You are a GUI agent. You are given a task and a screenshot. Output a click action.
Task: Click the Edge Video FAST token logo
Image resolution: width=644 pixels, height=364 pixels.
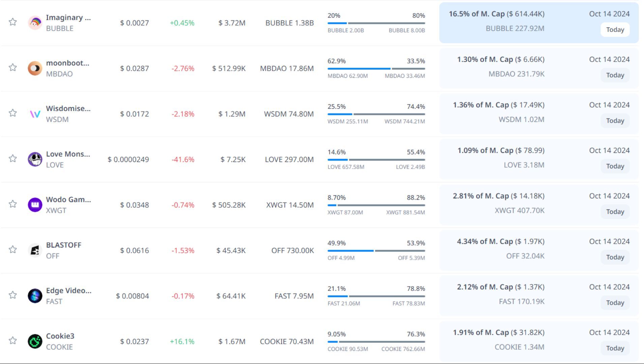pos(35,296)
